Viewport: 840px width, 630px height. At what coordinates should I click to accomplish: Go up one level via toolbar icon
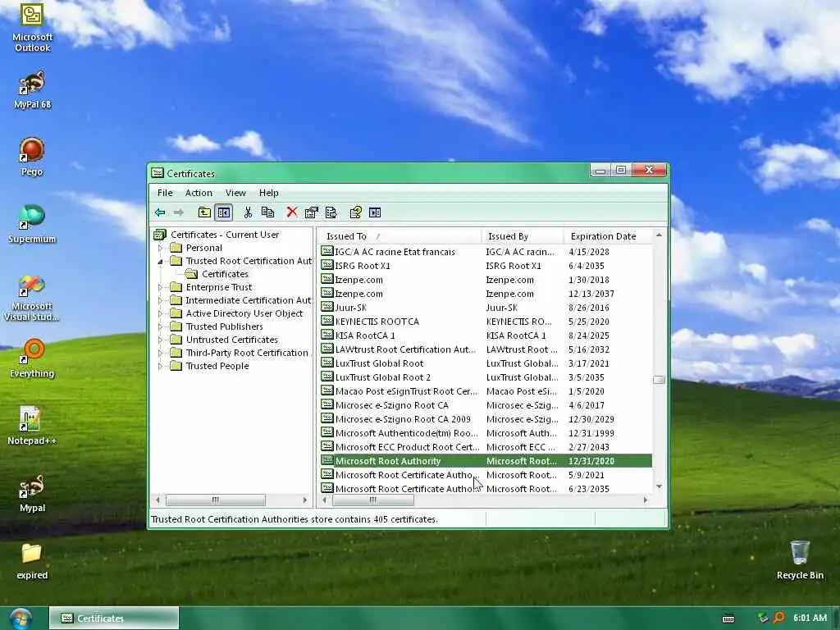tap(204, 212)
